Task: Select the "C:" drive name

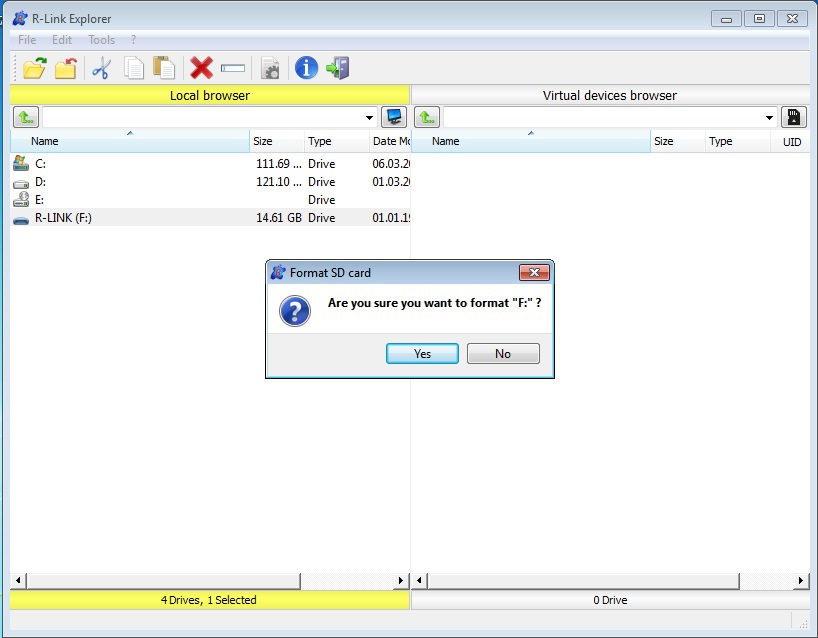Action: 40,164
